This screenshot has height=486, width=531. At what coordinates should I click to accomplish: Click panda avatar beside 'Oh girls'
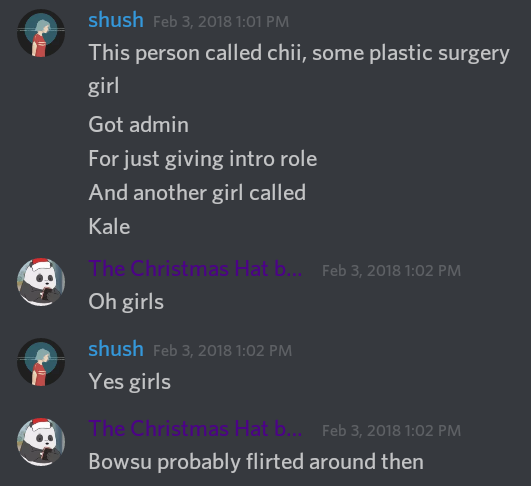coord(41,282)
